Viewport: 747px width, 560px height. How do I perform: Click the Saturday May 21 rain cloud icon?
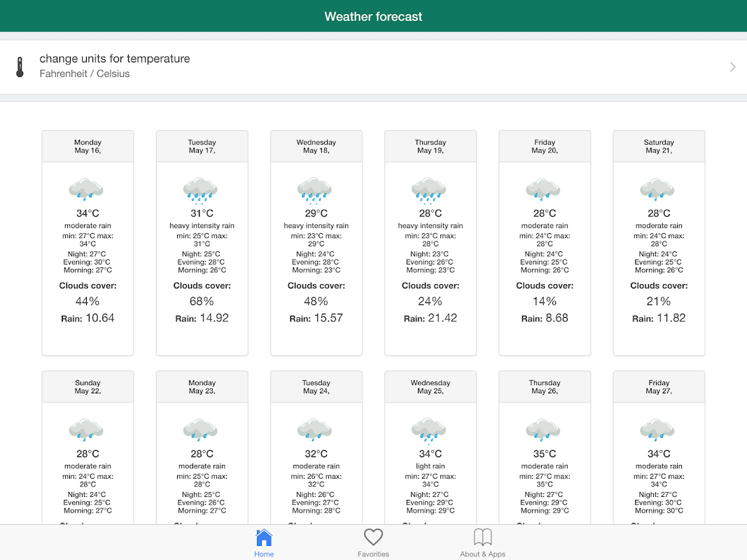657,189
